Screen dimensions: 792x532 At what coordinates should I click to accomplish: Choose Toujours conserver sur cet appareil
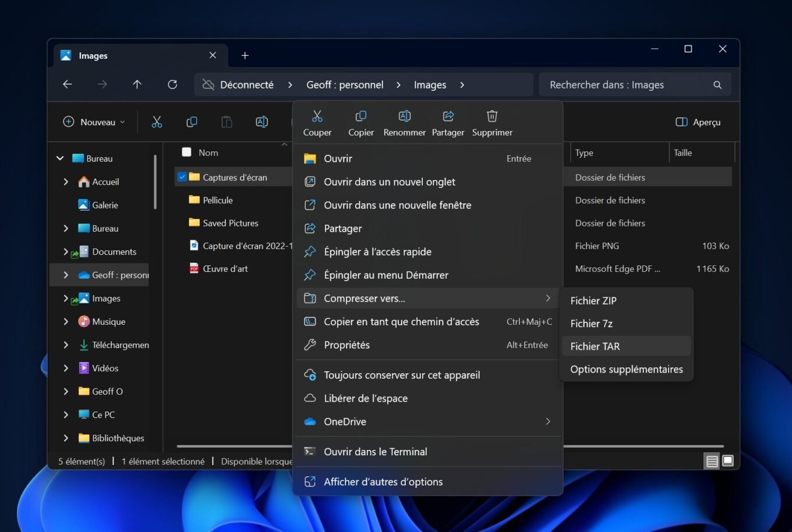click(427, 375)
